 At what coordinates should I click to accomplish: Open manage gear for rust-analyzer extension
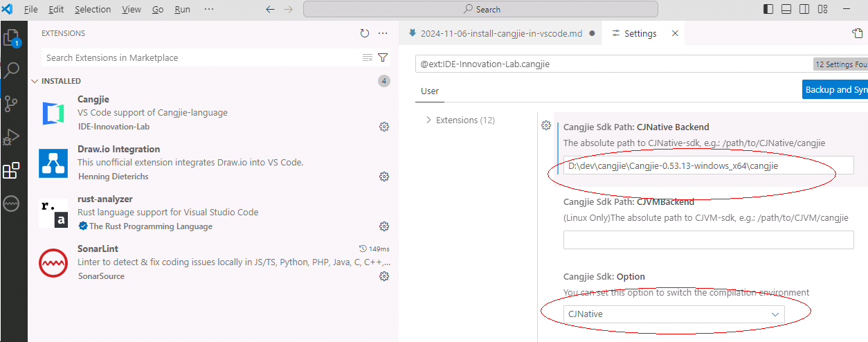click(384, 226)
